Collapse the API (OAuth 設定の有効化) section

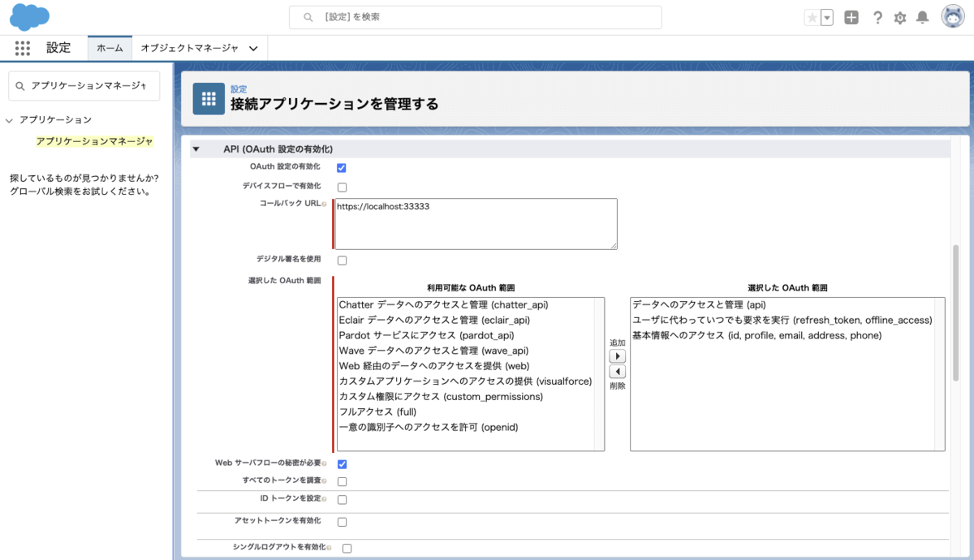pos(195,149)
